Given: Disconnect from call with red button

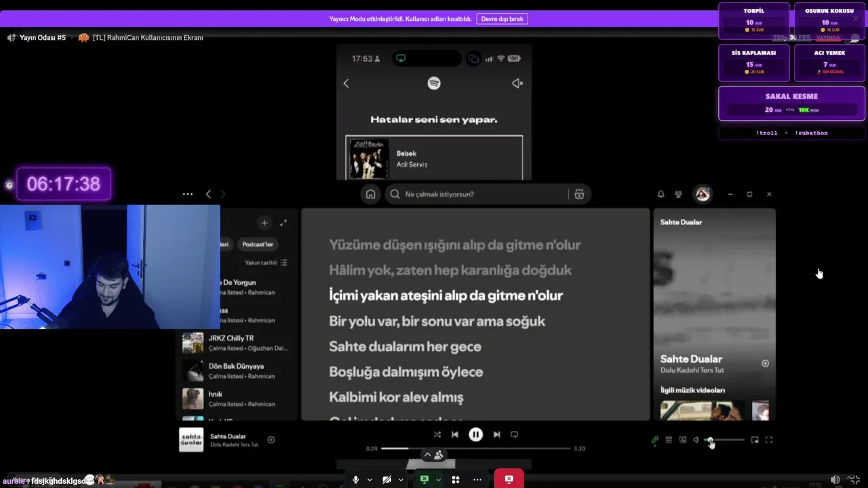Looking at the screenshot, I should point(509,479).
